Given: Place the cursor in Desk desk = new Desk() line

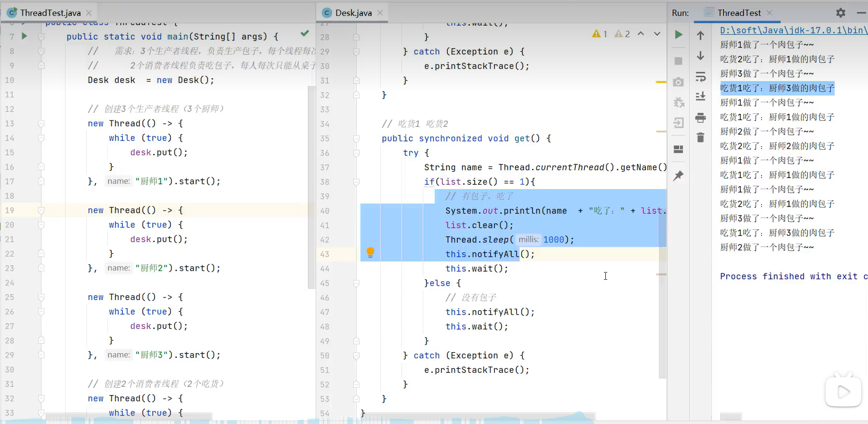Looking at the screenshot, I should [x=151, y=80].
